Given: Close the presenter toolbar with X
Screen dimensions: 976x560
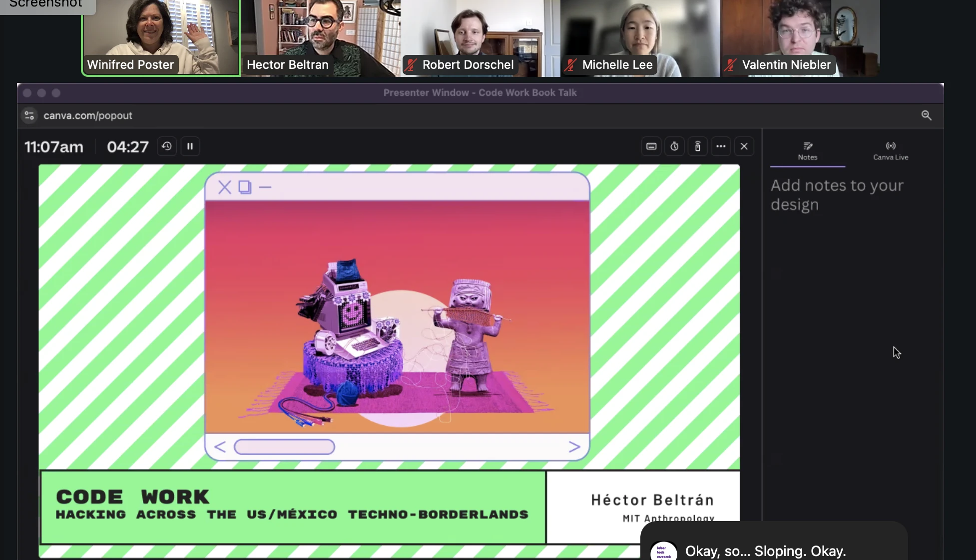Looking at the screenshot, I should point(744,146).
